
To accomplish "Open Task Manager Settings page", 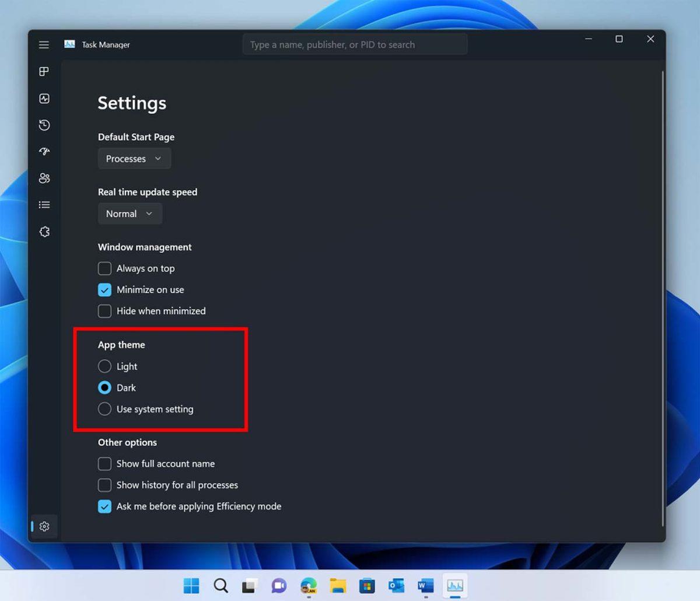I will tap(44, 526).
